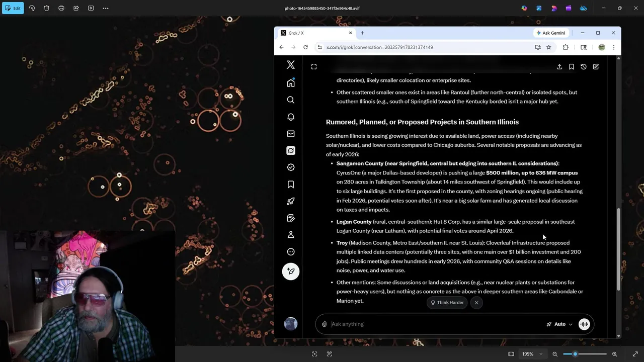
Task: Open rocket icon in X sidebar
Action: [x=291, y=201]
